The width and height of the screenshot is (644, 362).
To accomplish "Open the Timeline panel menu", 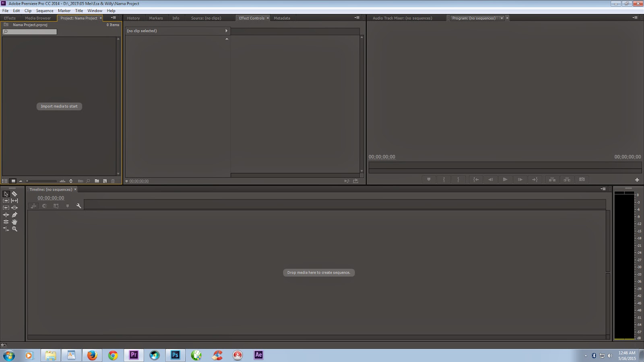I will point(603,189).
